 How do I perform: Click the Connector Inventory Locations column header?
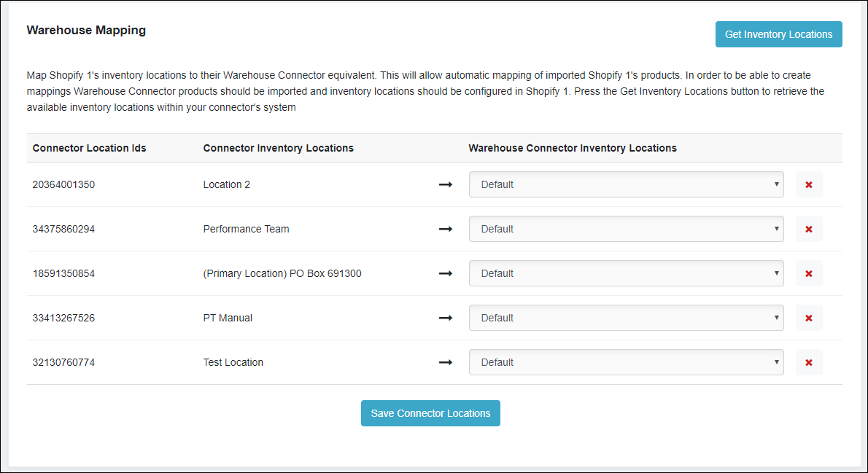278,148
